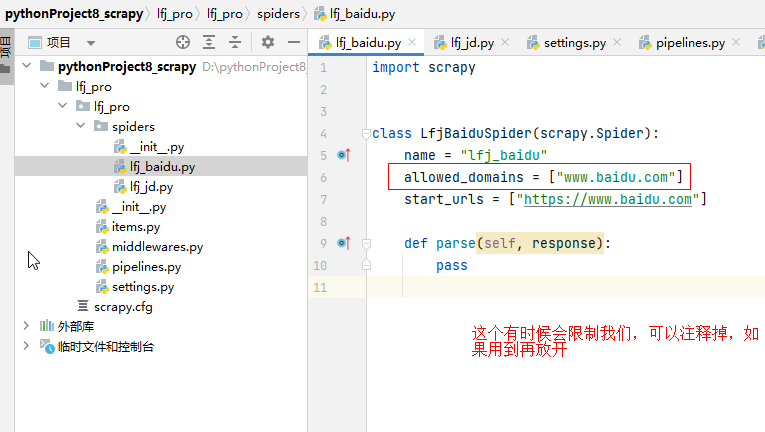Click the fold end marker on line 10
The height and width of the screenshot is (432, 765).
[x=366, y=265]
